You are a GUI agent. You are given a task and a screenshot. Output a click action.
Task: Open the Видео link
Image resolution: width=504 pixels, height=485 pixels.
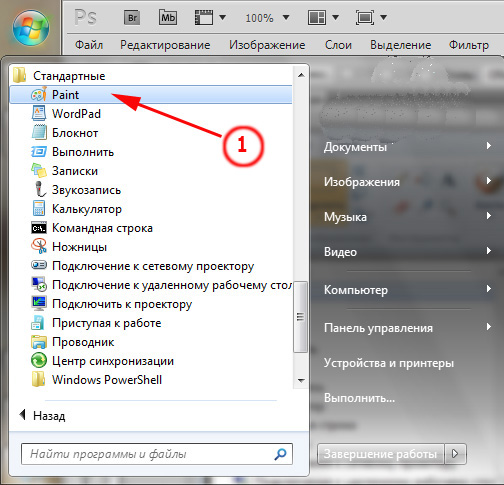(x=340, y=252)
